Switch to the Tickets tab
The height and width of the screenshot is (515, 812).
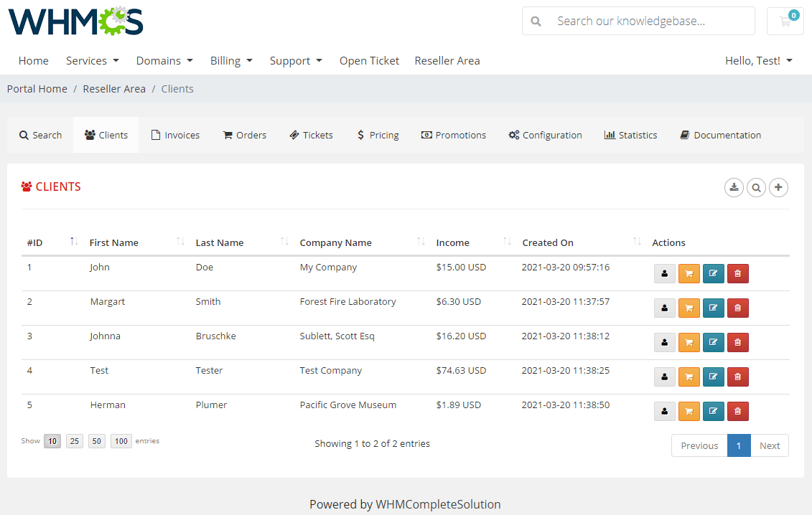coord(311,135)
